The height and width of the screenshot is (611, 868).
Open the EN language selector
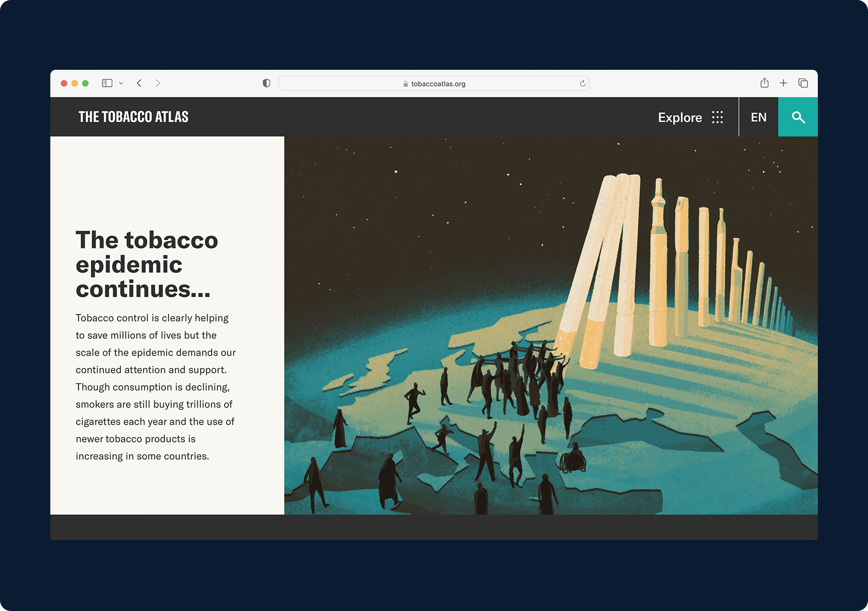(x=758, y=117)
